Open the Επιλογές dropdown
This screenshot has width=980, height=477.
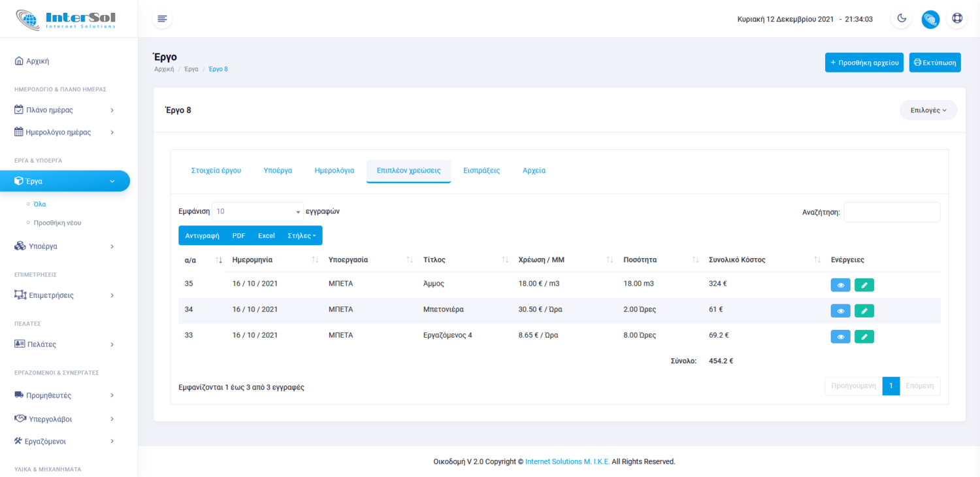(x=928, y=110)
